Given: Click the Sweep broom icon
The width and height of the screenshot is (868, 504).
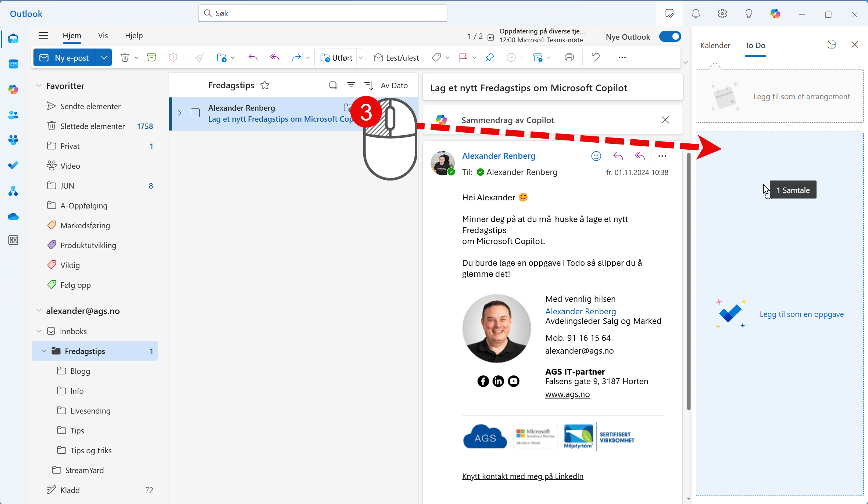Looking at the screenshot, I should (200, 57).
